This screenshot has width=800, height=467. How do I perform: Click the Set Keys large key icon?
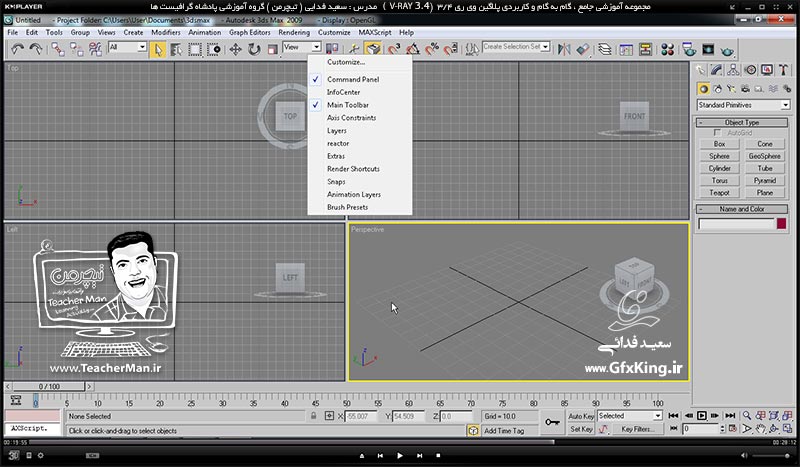click(552, 422)
